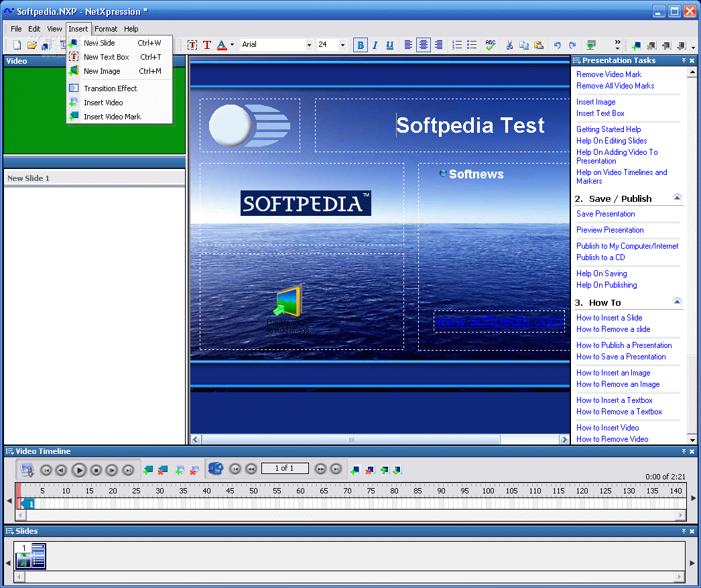
Task: Move slide down with green arrow icon
Action: point(397,470)
